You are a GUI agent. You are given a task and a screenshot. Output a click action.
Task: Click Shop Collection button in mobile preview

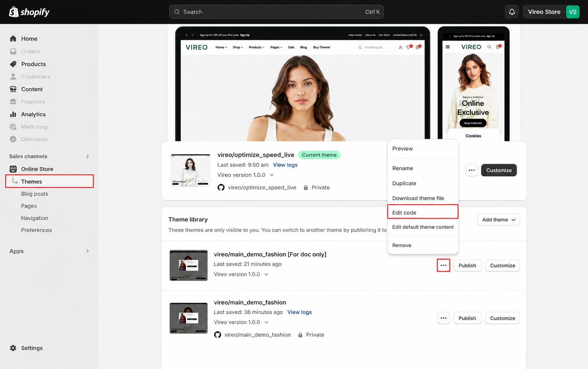473,123
